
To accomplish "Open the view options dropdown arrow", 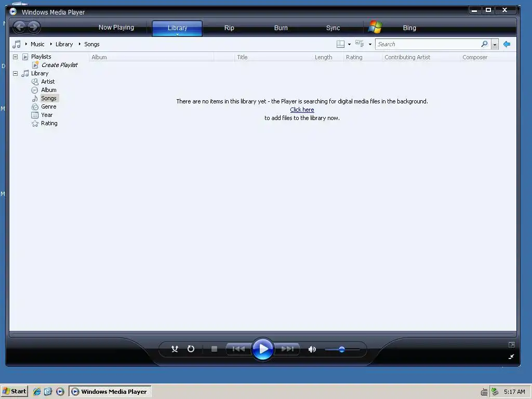I will [370, 45].
